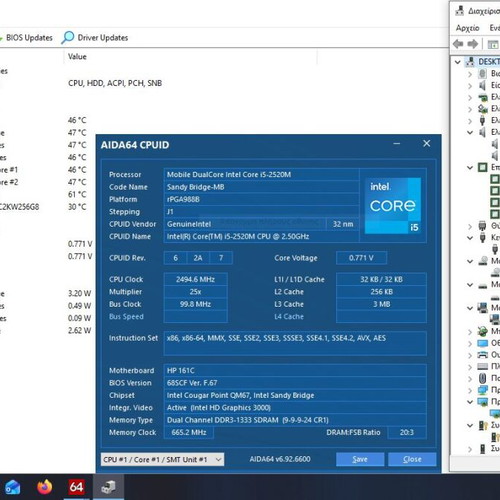The width and height of the screenshot is (500, 500).
Task: Click the Back arrow in Device Manager
Action: (x=458, y=44)
